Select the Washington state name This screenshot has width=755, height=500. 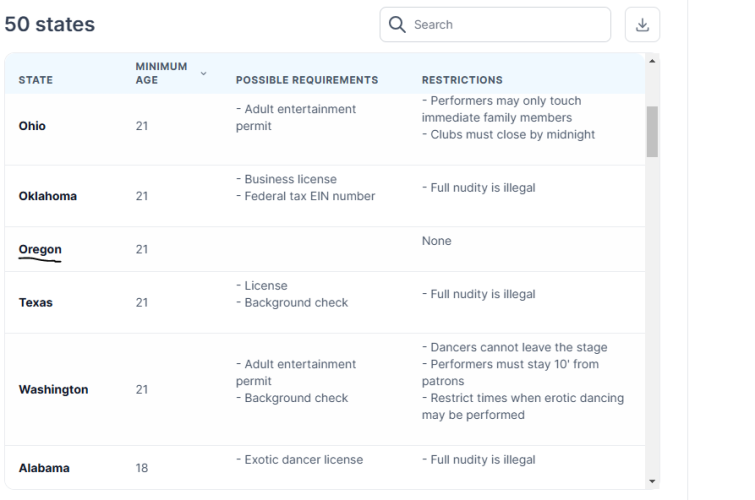[53, 389]
